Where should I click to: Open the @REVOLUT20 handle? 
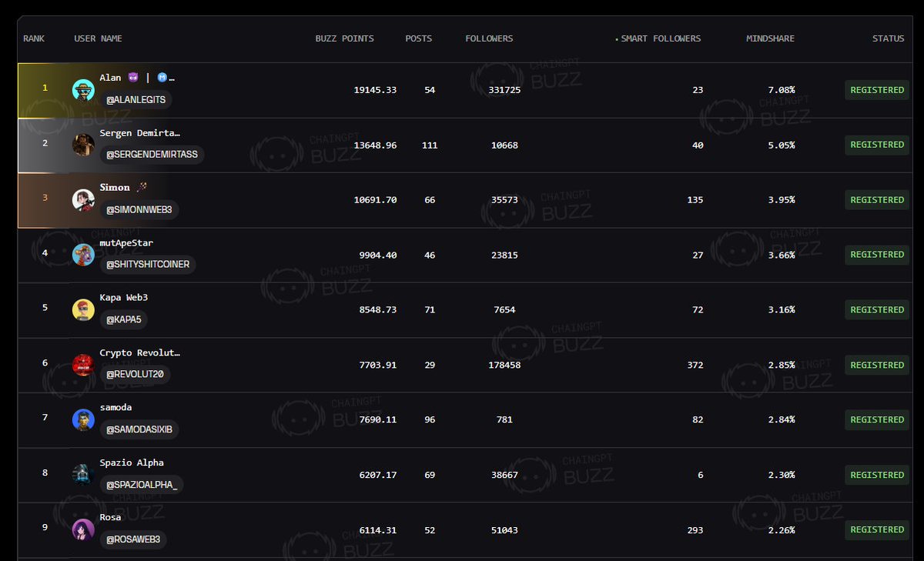tap(136, 375)
